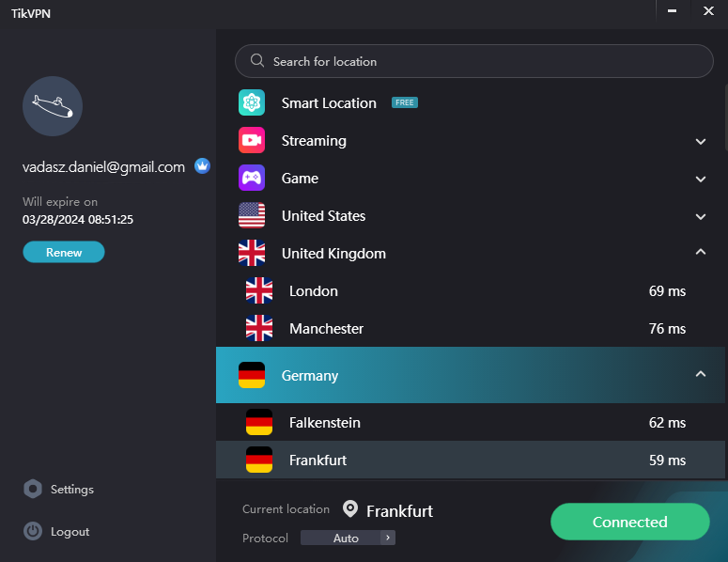Screen dimensions: 728x562
Task: Click the premium crown badge beside email
Action: [202, 166]
